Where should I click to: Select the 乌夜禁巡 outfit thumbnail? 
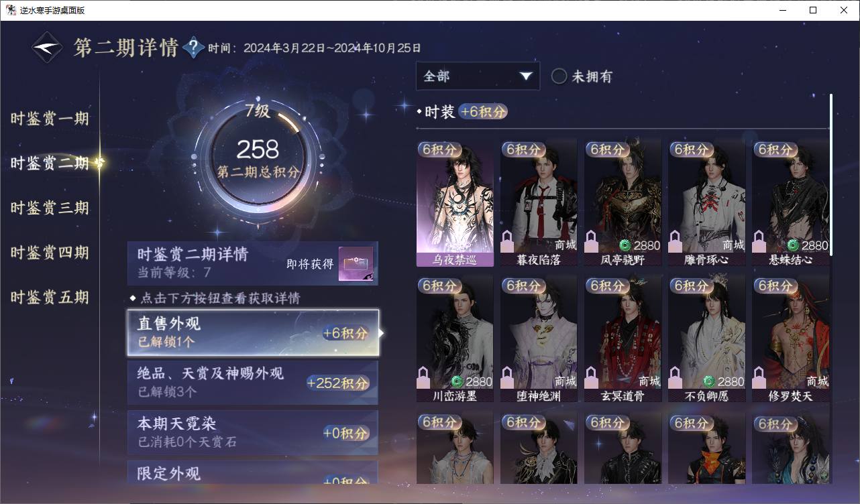click(x=455, y=202)
